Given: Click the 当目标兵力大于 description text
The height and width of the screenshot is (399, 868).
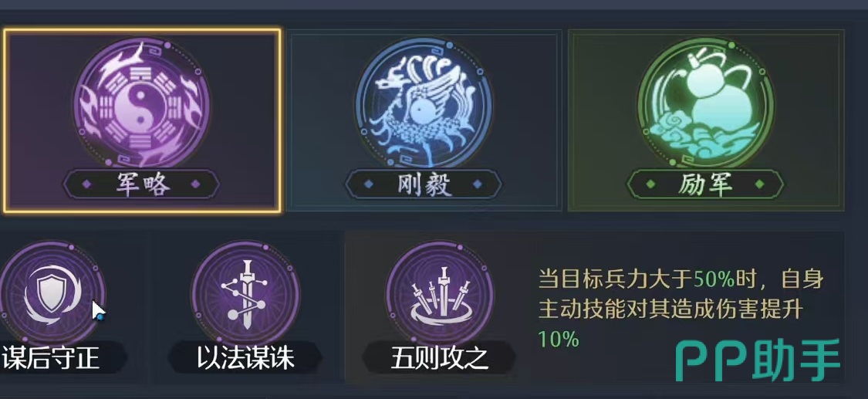Looking at the screenshot, I should [615, 279].
